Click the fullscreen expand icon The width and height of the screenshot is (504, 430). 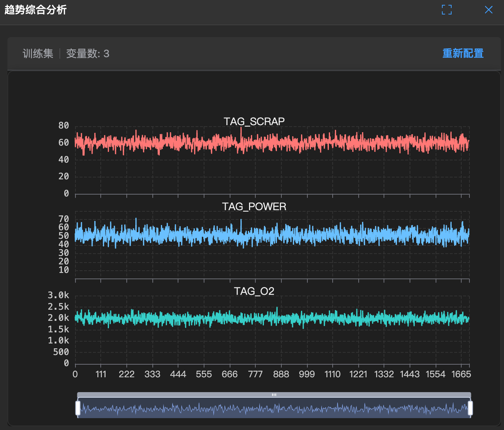click(x=447, y=10)
